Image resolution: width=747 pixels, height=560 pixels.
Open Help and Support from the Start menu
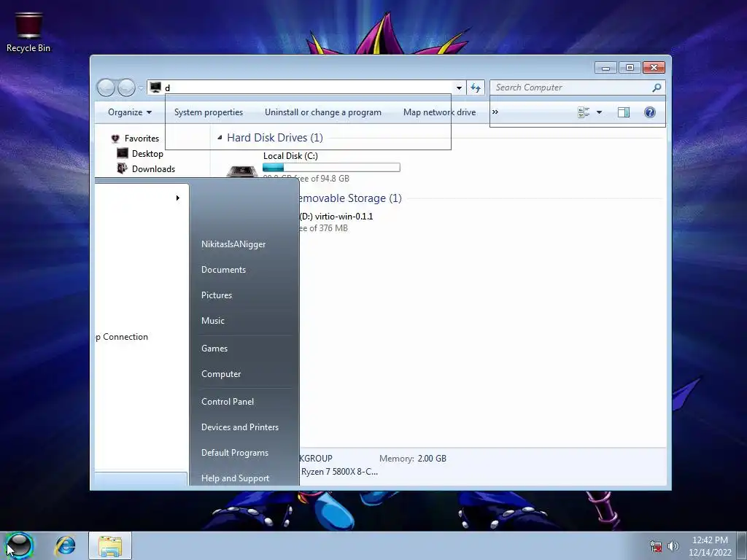(235, 478)
